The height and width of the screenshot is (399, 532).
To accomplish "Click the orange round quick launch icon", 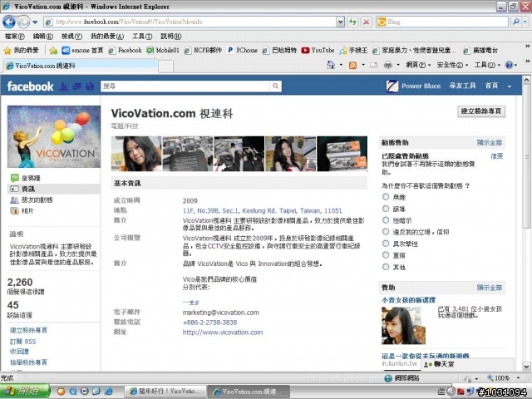I will (x=61, y=392).
